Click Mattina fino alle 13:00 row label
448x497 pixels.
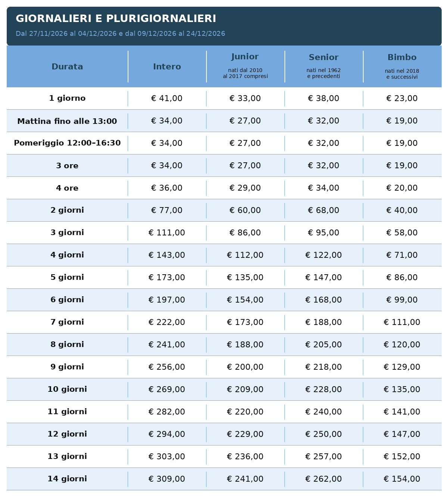(x=67, y=121)
